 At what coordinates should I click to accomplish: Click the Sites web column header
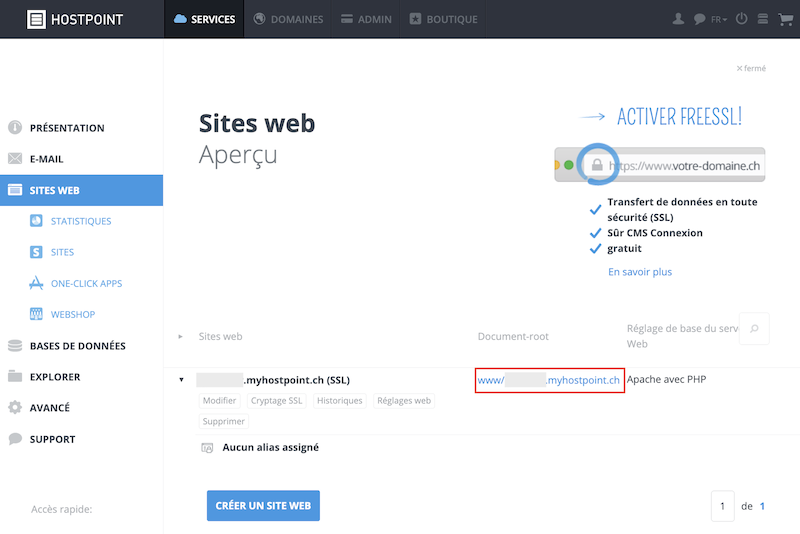(x=220, y=337)
